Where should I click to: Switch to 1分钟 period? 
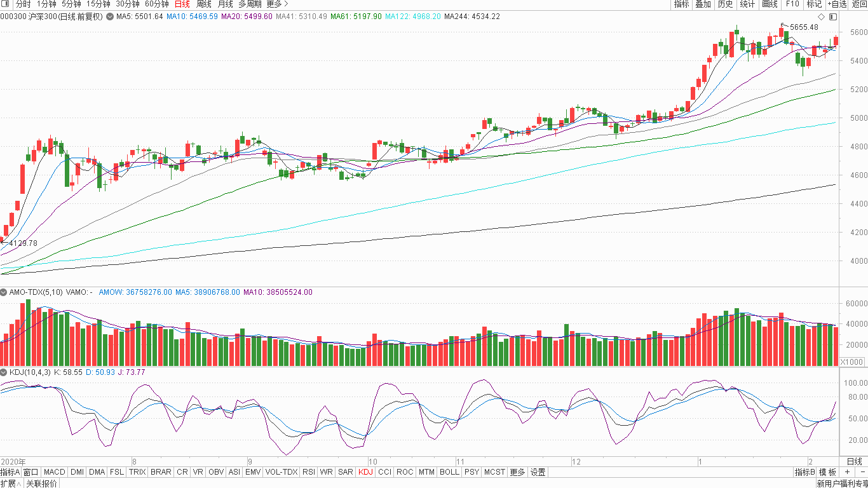46,4
